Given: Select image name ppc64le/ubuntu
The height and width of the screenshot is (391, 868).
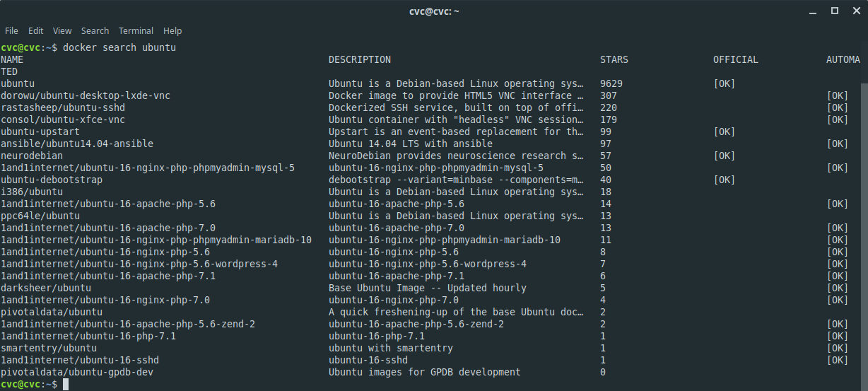Looking at the screenshot, I should click(x=40, y=216).
